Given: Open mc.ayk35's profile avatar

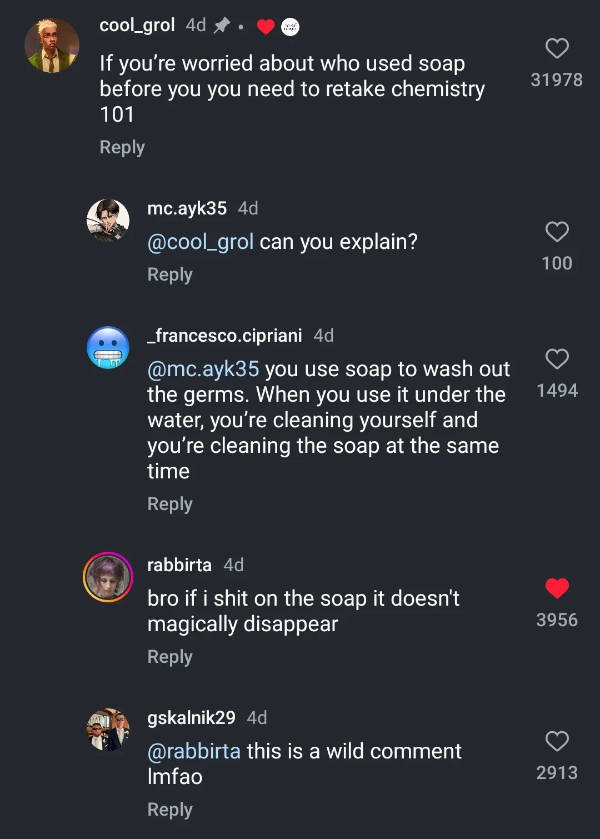Looking at the screenshot, I should coord(108,220).
